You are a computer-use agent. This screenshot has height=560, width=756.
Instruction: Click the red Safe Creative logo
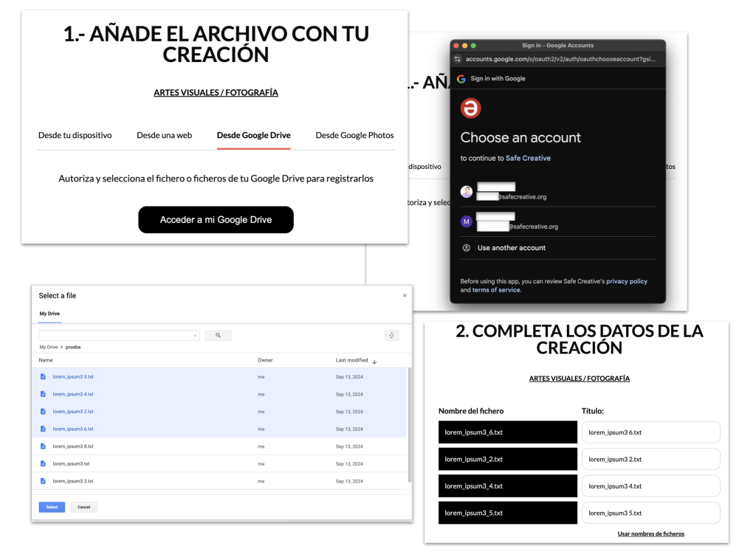470,108
